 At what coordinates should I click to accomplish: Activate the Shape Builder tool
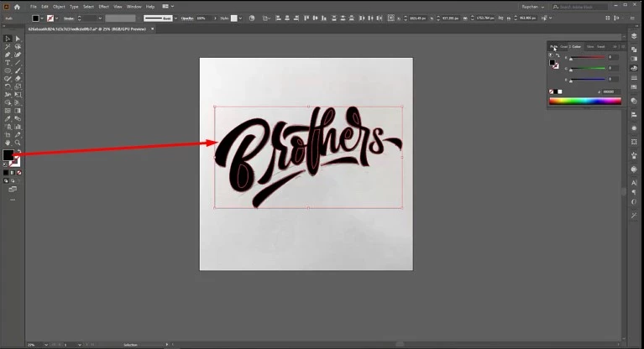8,102
